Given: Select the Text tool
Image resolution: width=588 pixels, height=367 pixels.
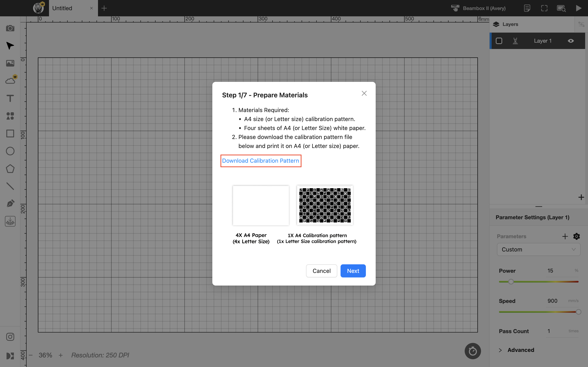Looking at the screenshot, I should pos(10,98).
